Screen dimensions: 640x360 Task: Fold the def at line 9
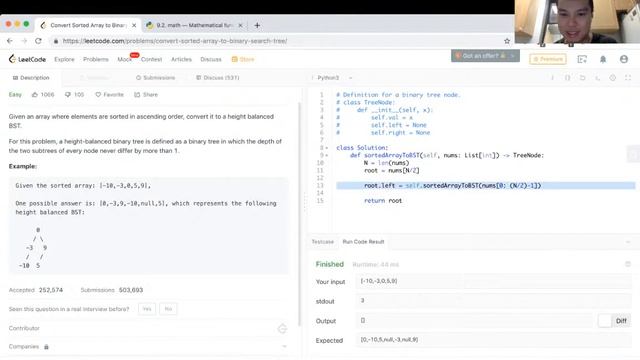[x=327, y=156]
